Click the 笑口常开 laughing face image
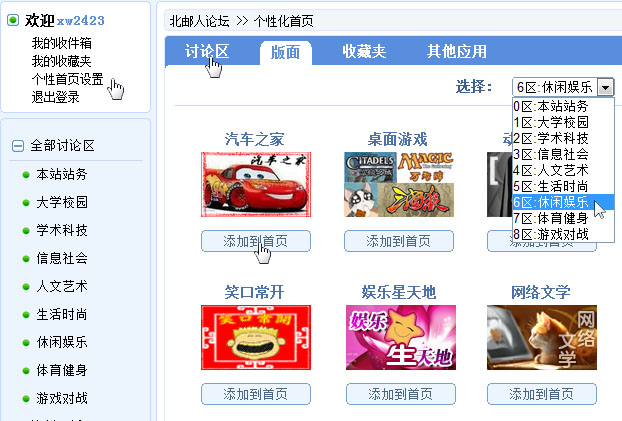 256,337
